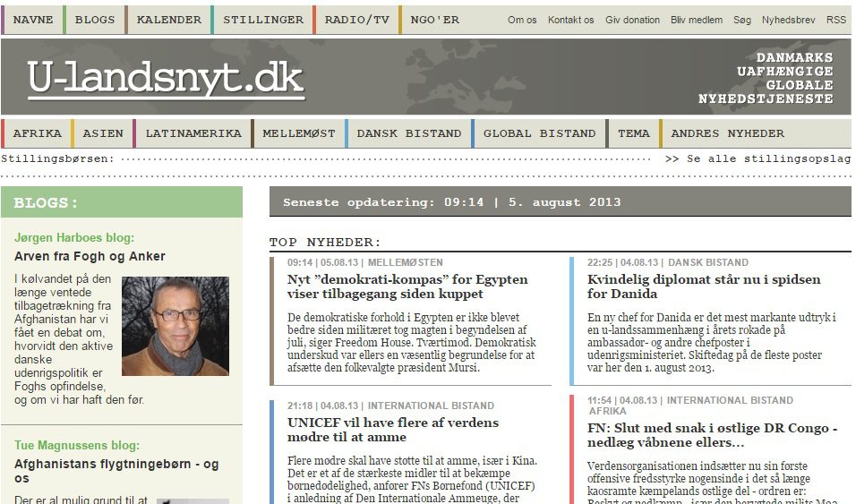
Task: Open the TEMA tab
Action: [x=633, y=133]
